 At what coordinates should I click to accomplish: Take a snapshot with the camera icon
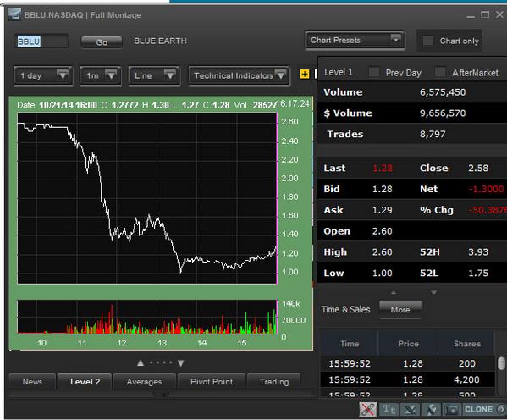click(451, 410)
